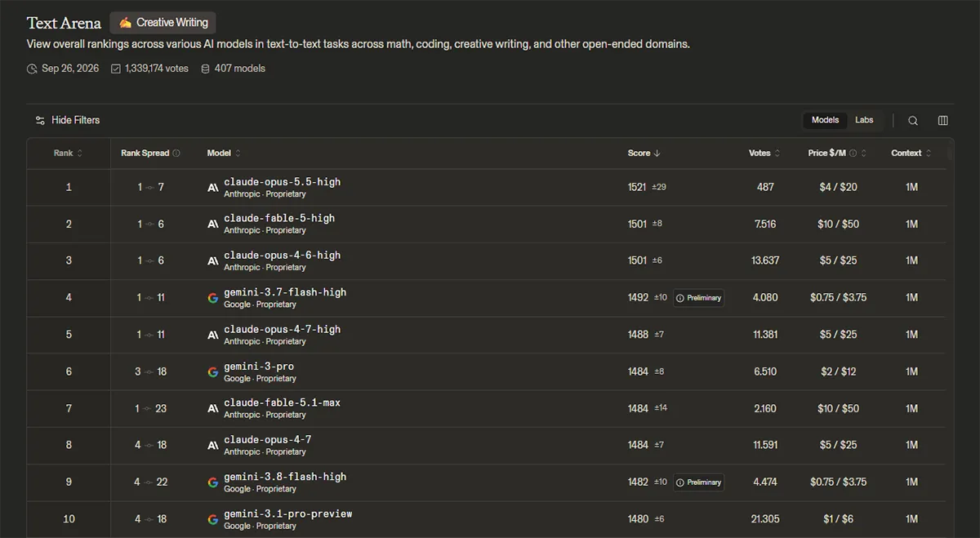
Task: Open the claude-opus-5.5-high model link
Action: [x=282, y=182]
